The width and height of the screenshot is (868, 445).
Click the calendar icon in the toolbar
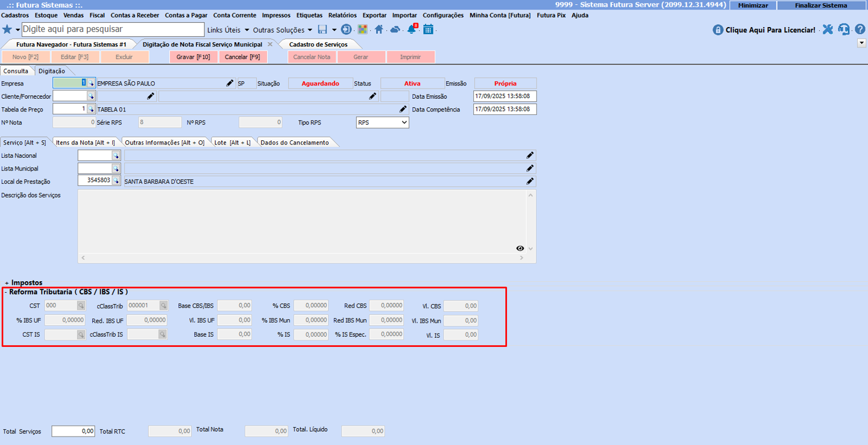(x=428, y=30)
